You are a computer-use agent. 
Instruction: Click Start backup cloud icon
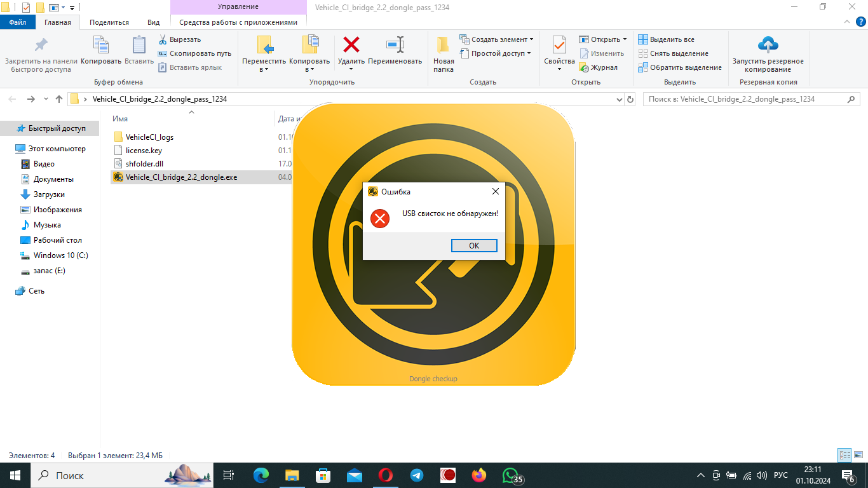768,46
